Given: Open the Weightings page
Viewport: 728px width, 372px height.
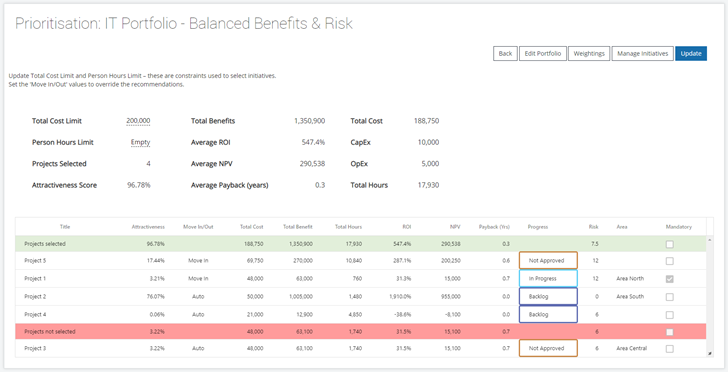Looking at the screenshot, I should pyautogui.click(x=589, y=53).
